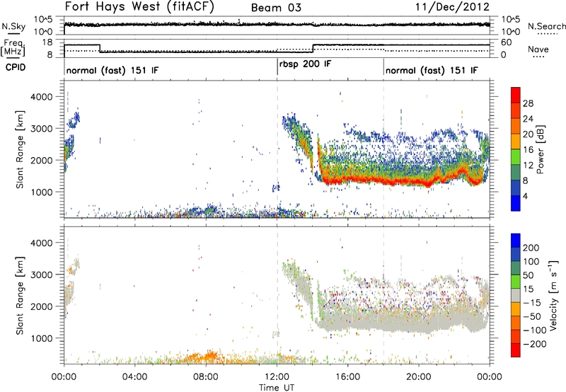Click the '04:00' time axis label
Screen dimensions: 566x392
[x=134, y=377]
